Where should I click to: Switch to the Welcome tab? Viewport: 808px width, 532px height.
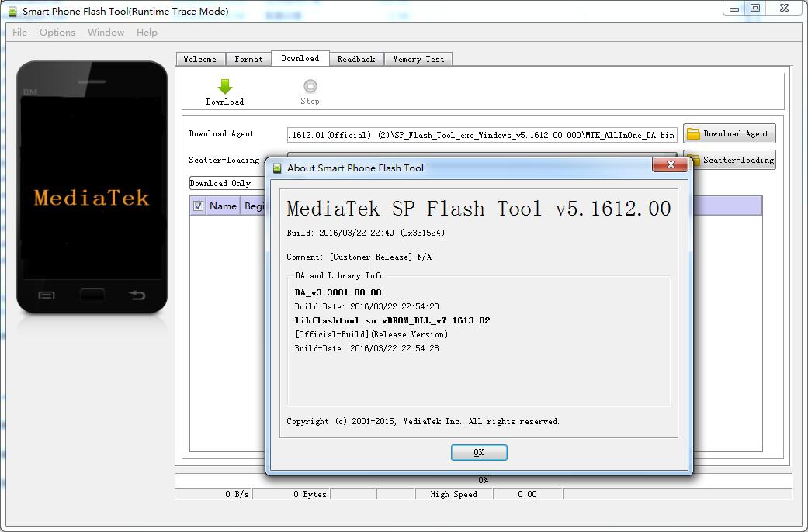pos(200,59)
